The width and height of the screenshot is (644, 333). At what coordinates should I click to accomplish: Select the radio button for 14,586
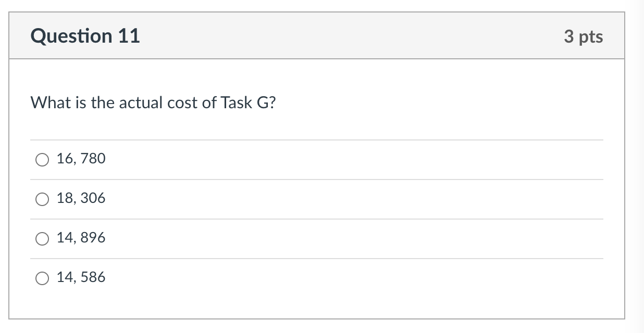point(42,278)
